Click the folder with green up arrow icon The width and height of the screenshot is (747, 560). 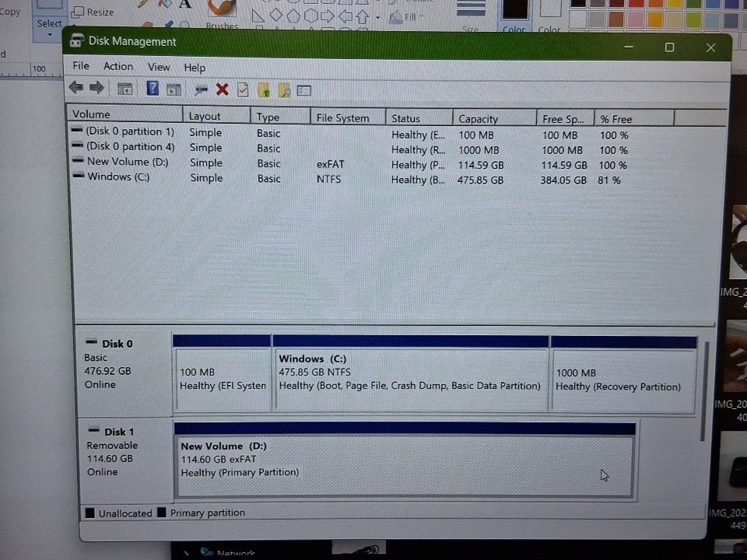[x=264, y=90]
